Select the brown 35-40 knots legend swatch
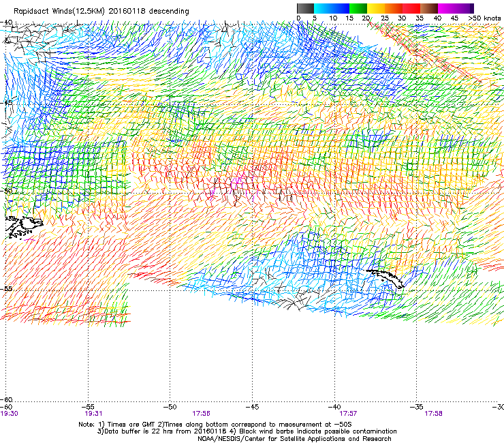504x443 pixels. pyautogui.click(x=429, y=8)
